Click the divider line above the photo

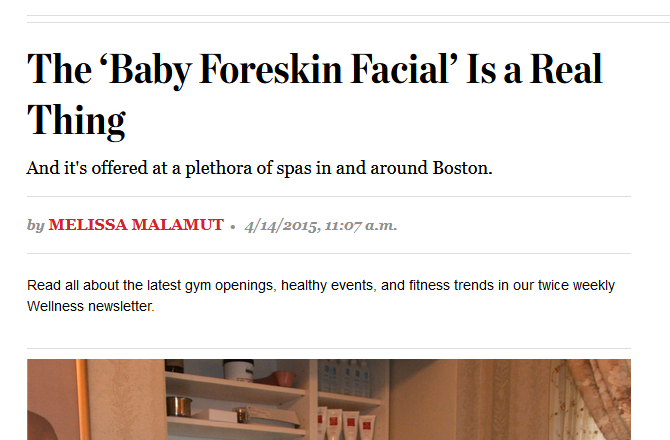[329, 349]
